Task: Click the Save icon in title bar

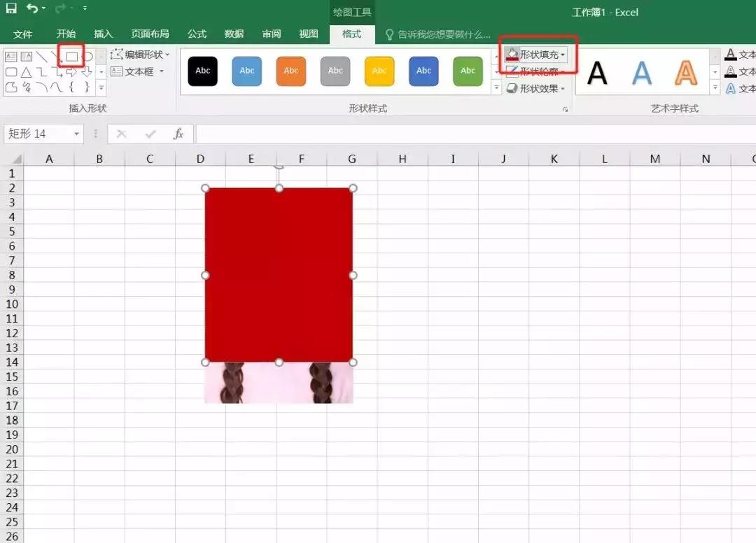Action: pos(11,8)
